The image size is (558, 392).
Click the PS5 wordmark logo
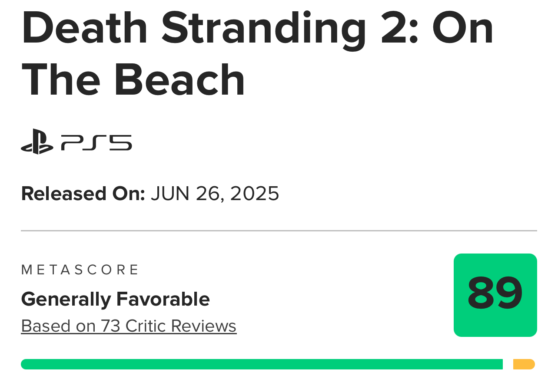pos(96,142)
